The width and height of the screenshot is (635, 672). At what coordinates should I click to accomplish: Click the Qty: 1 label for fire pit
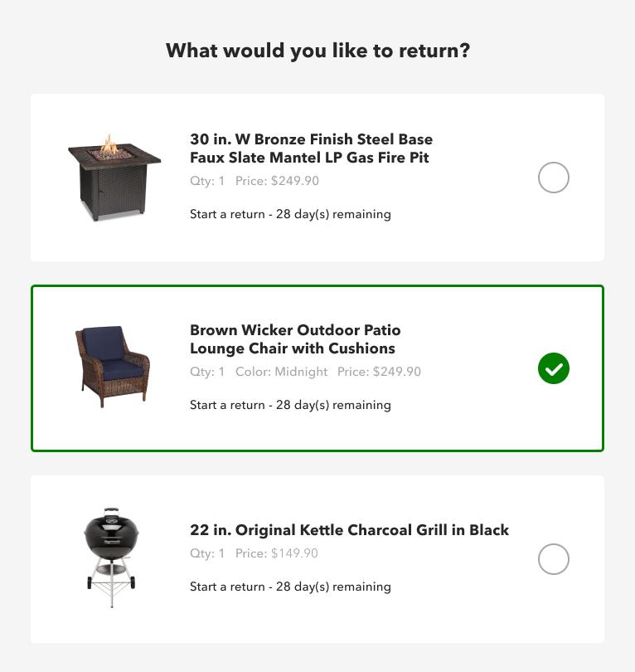(x=207, y=181)
